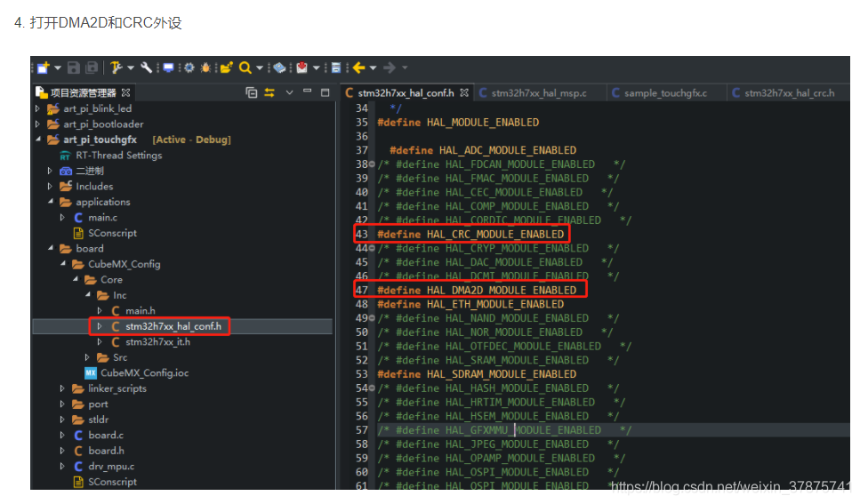Select the port folder
The width and height of the screenshot is (860, 504).
pos(98,404)
